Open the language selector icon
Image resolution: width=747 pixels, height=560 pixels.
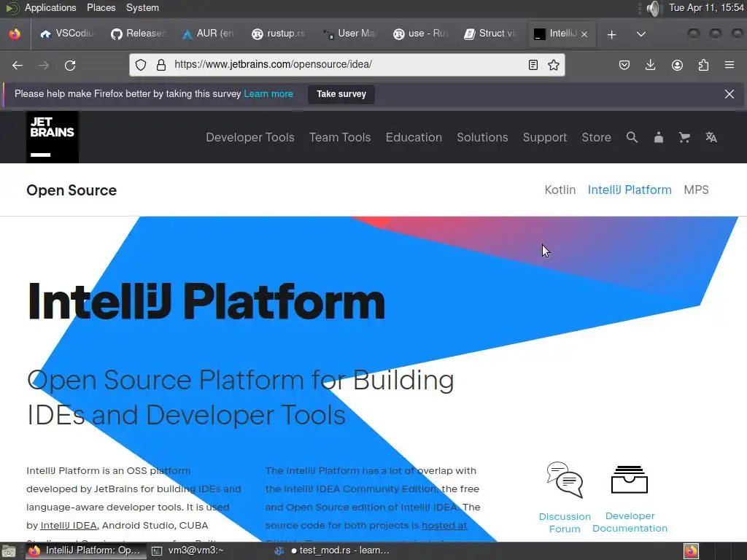711,138
